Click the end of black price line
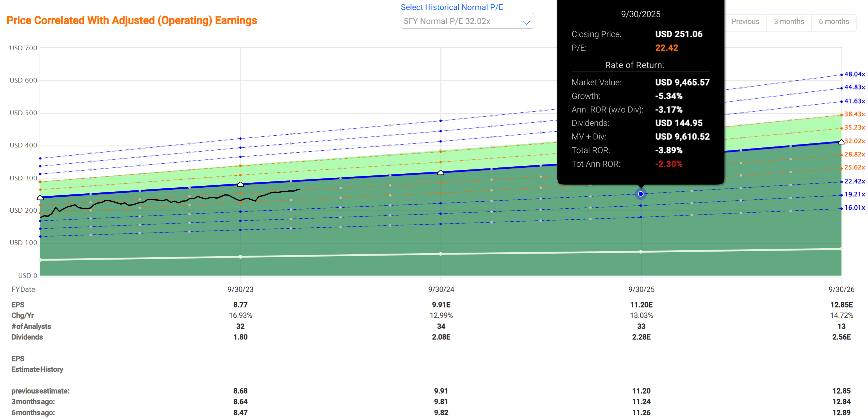Image resolution: width=868 pixels, height=419 pixels. click(299, 189)
